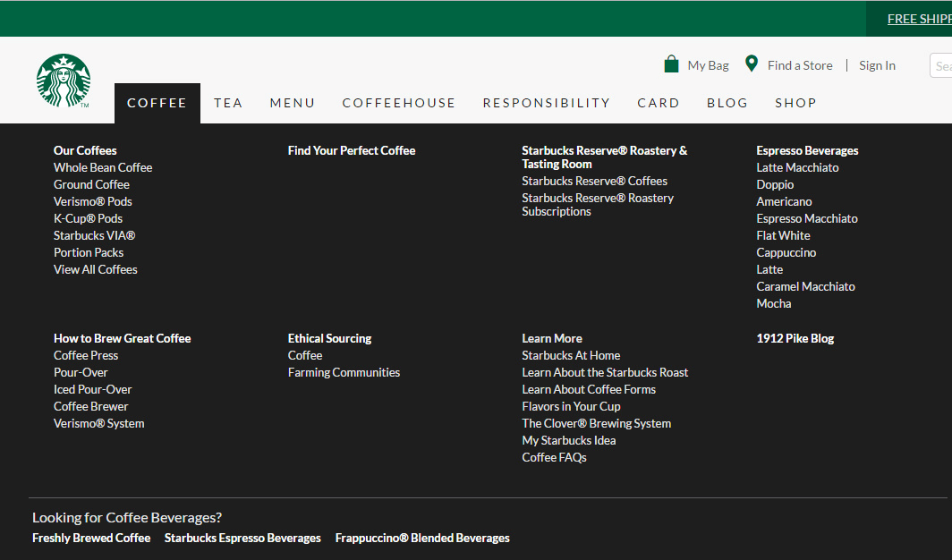This screenshot has height=560, width=952.
Task: Click the Free Shipping banner link
Action: point(919,19)
